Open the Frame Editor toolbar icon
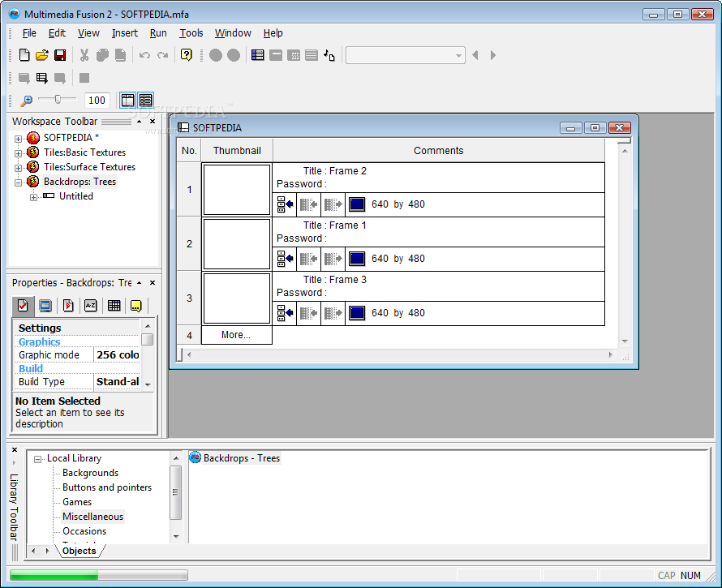This screenshot has height=588, width=722. (276, 55)
